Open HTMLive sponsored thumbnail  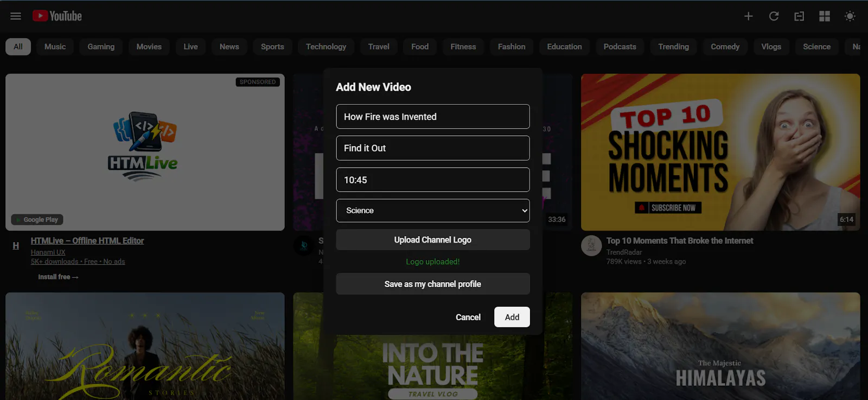(x=145, y=152)
